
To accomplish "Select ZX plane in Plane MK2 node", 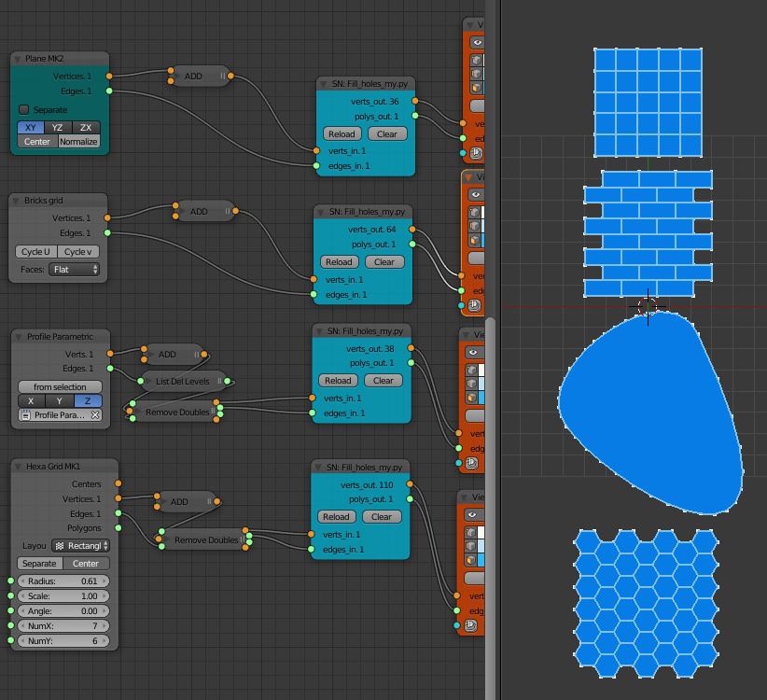I will (x=86, y=128).
